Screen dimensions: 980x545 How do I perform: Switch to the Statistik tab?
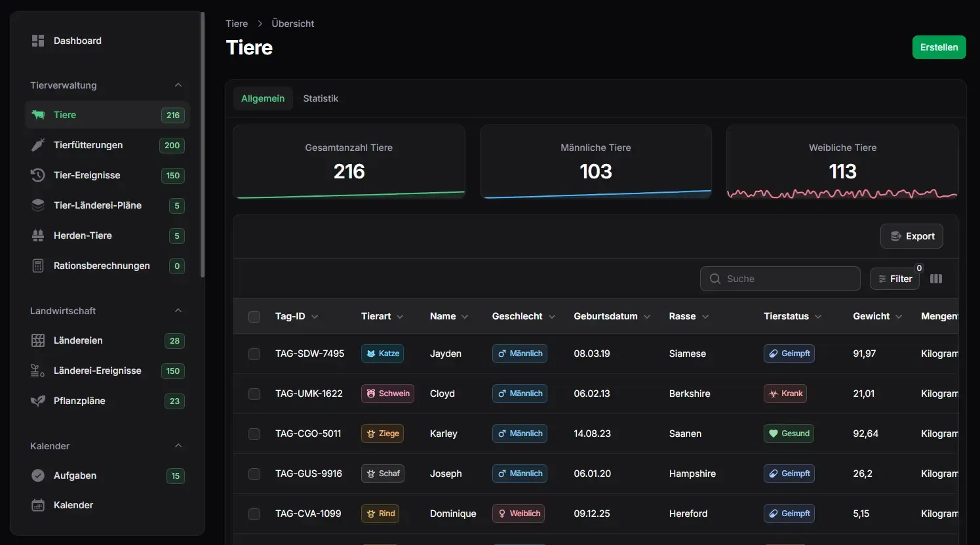coord(321,98)
